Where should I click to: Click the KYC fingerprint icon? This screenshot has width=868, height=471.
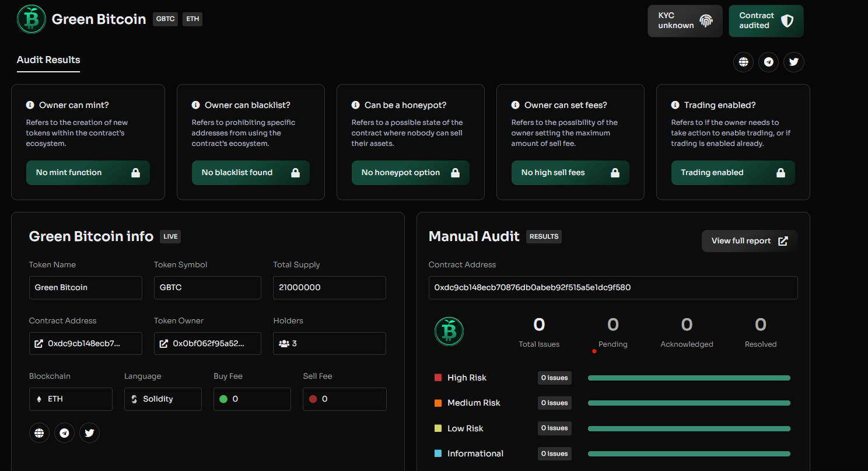(706, 21)
